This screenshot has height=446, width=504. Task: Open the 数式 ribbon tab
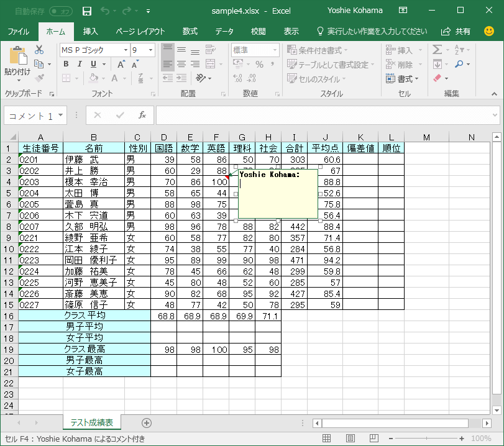pyautogui.click(x=190, y=32)
